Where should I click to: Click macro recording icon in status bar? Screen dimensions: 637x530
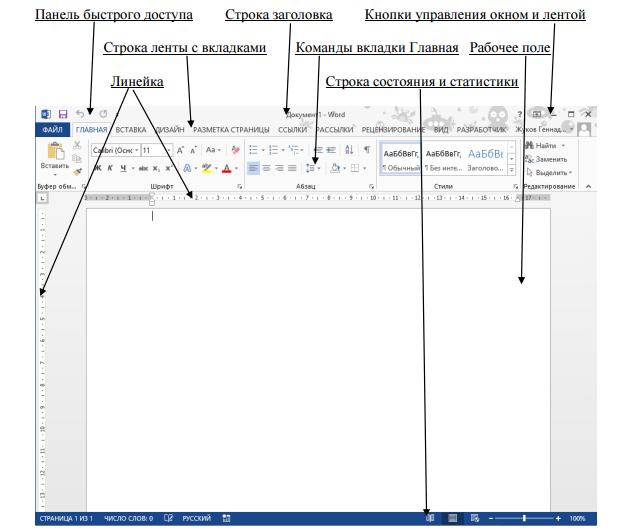coord(227,518)
